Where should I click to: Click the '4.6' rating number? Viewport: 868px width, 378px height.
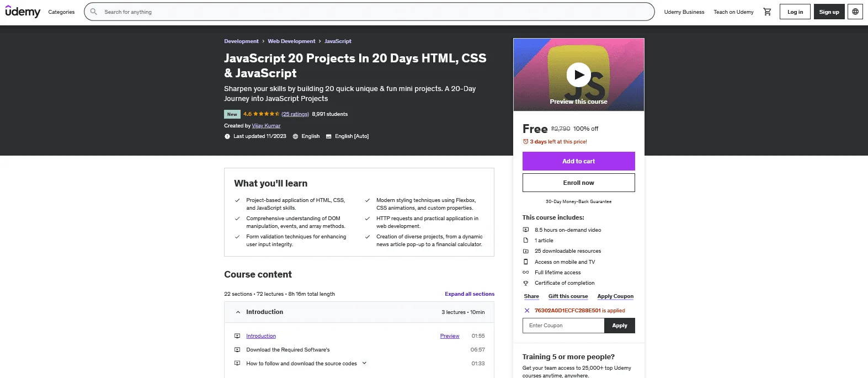pos(247,114)
